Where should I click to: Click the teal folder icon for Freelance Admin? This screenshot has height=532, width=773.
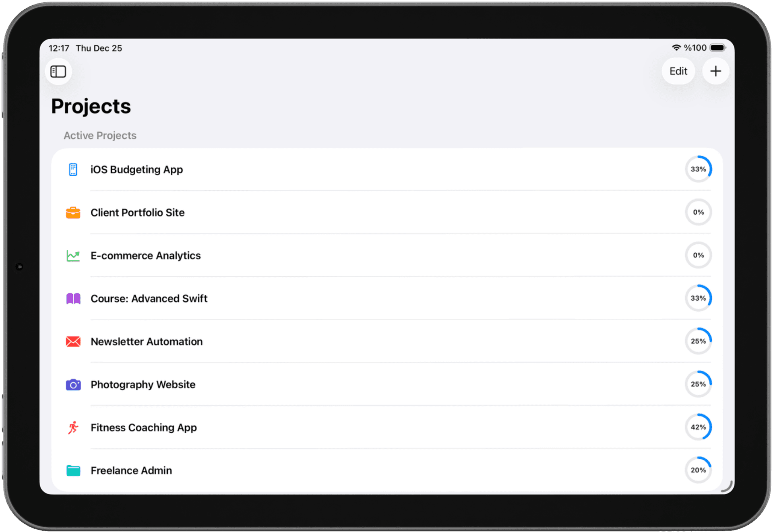pos(73,470)
